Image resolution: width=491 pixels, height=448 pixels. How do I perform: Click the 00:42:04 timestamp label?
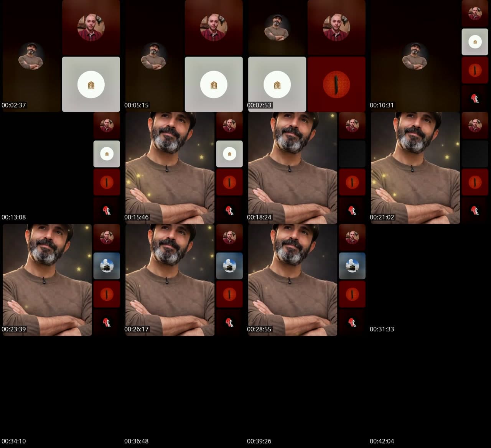(382, 441)
